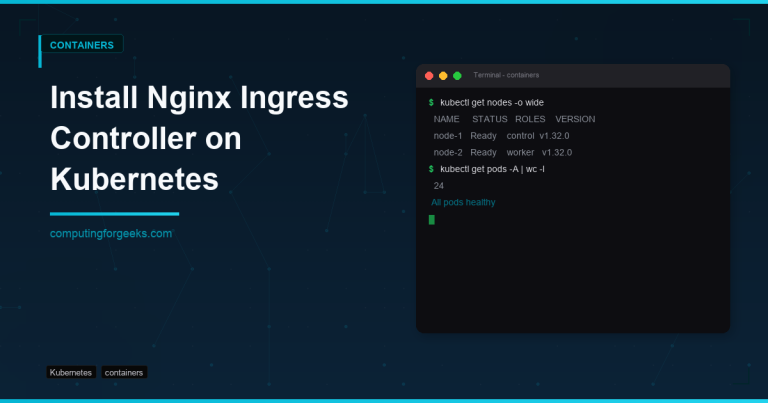Click the red close dot in terminal
The width and height of the screenshot is (768, 403).
(429, 75)
